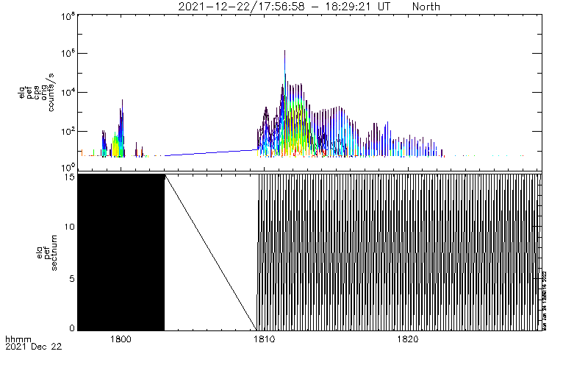The height and width of the screenshot is (368, 588).
Task: Click the rotated timestamp text on right edge
Action: tap(545, 301)
